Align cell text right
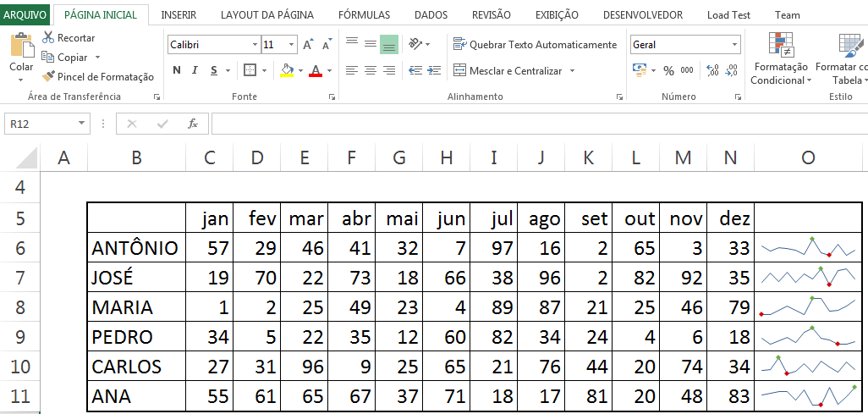 (x=389, y=70)
